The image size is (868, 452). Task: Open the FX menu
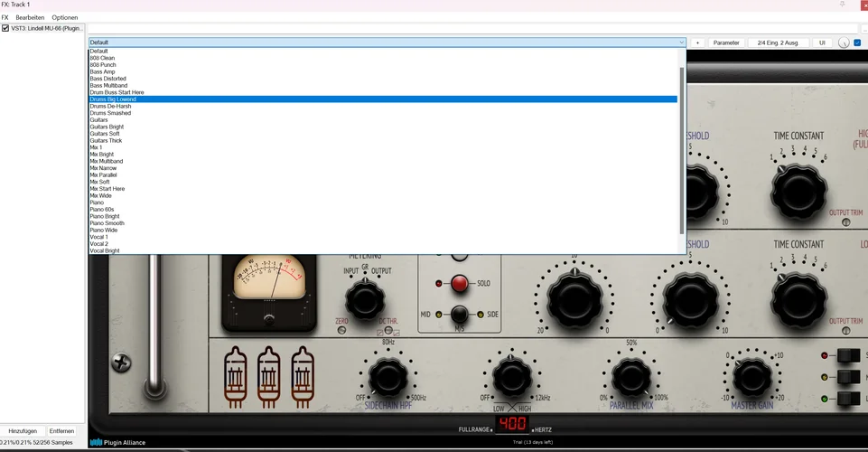[x=5, y=18]
